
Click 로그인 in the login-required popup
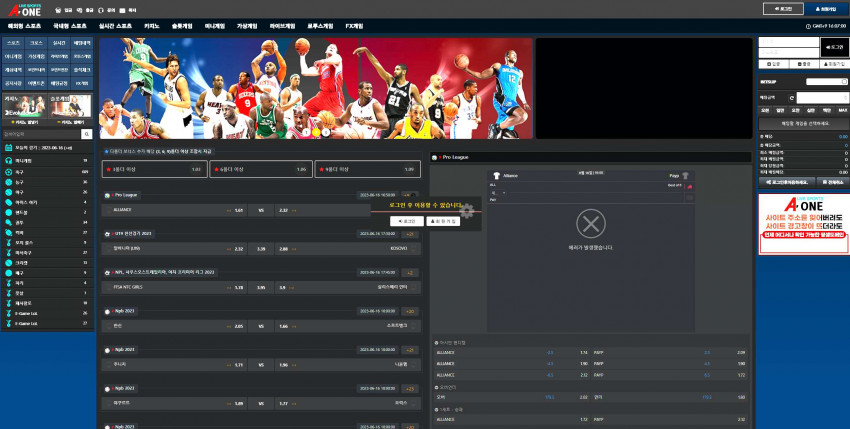click(x=407, y=221)
